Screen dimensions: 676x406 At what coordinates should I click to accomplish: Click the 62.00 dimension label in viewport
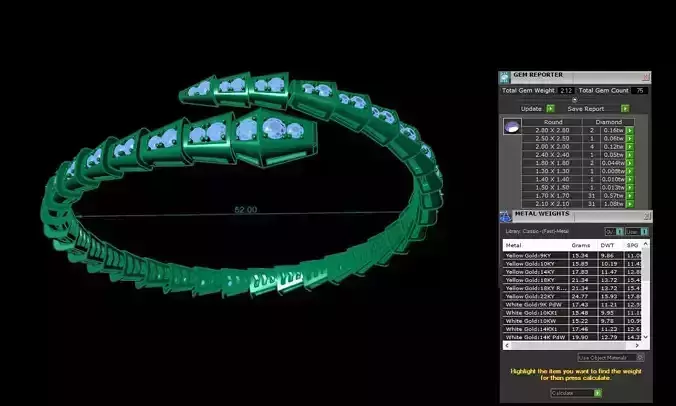246,210
